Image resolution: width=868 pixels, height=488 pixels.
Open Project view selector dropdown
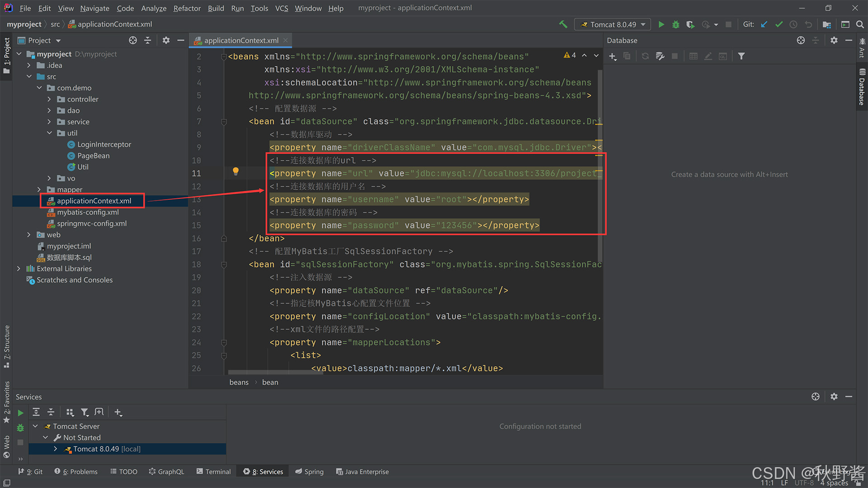39,40
